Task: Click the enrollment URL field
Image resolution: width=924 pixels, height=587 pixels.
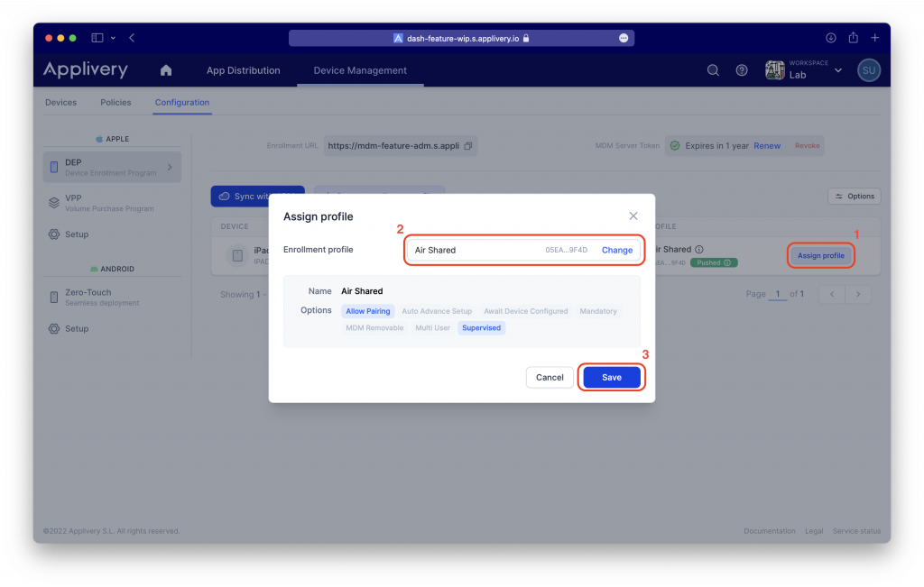Action: click(400, 146)
